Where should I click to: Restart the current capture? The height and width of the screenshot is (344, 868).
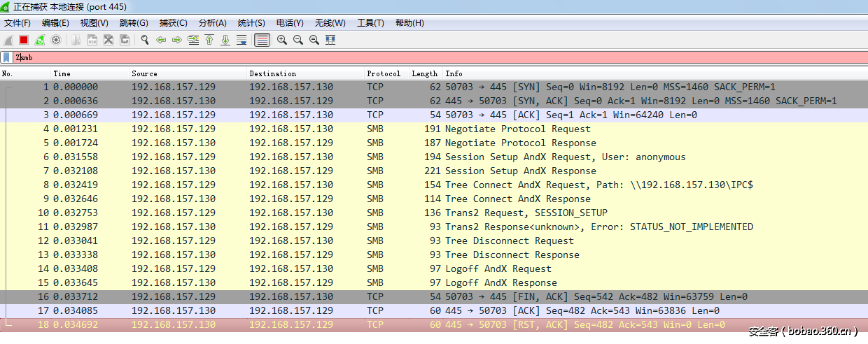point(40,40)
